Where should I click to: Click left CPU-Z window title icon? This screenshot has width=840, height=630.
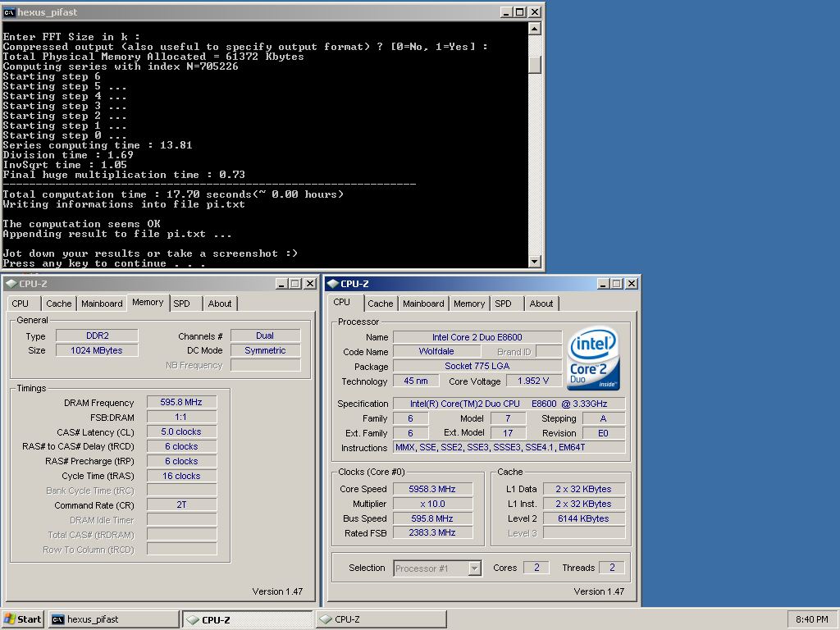(x=11, y=283)
